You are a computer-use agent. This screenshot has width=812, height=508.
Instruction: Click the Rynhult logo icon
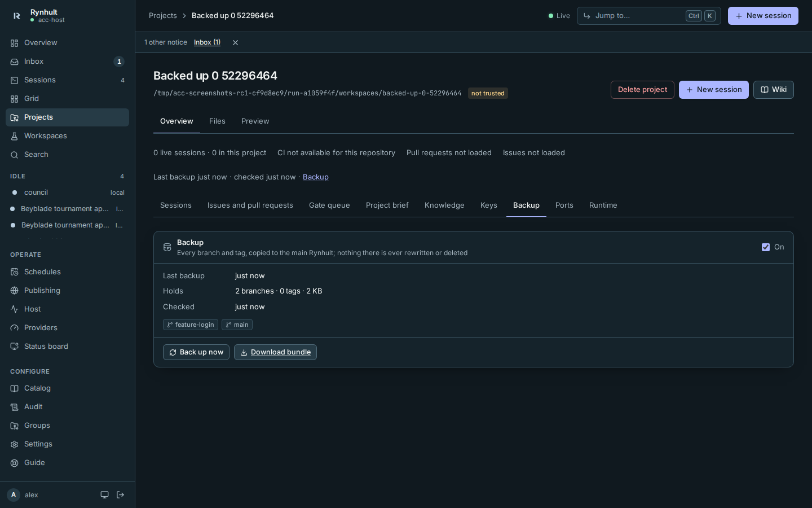tap(16, 16)
